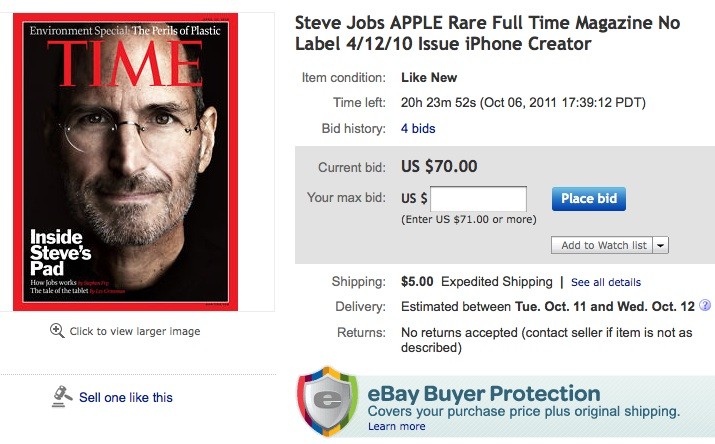Click the help icon next to delivery estimate

705,305
